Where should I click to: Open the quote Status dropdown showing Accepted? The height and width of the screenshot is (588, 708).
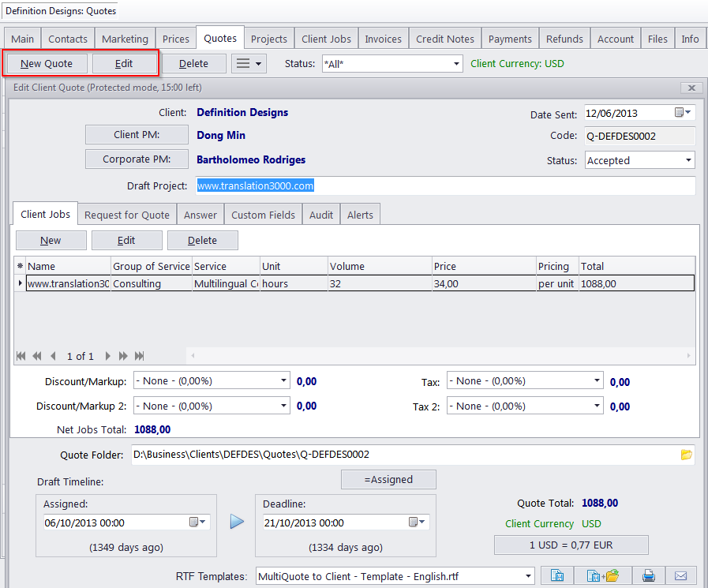pos(688,160)
